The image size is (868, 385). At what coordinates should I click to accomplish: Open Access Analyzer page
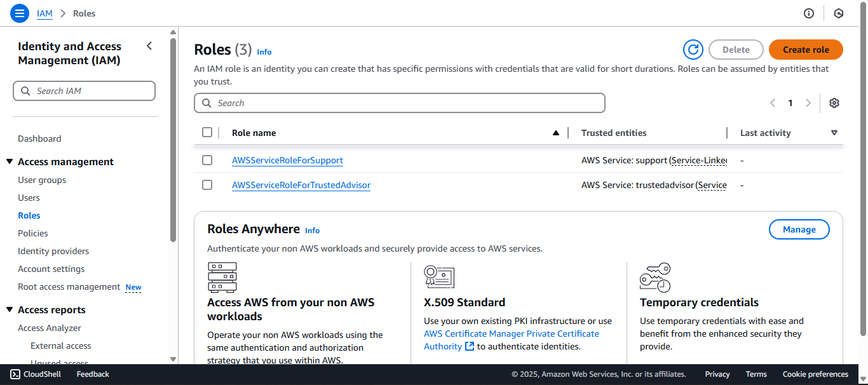(x=50, y=328)
